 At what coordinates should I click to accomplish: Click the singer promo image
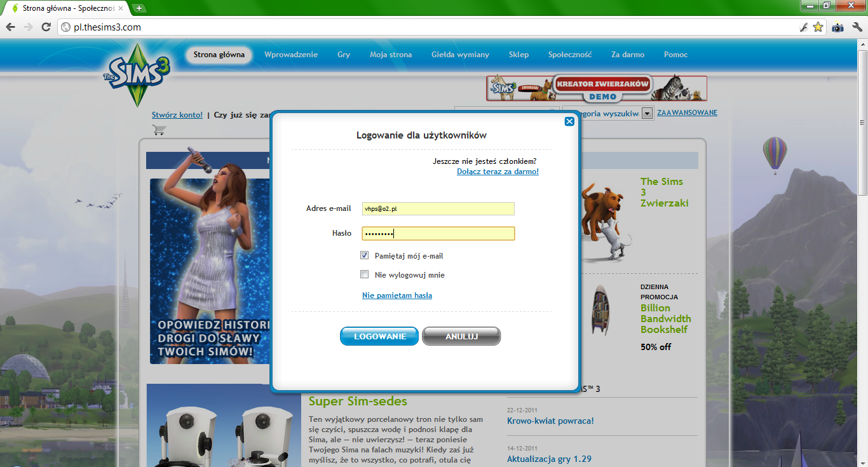pyautogui.click(x=210, y=256)
